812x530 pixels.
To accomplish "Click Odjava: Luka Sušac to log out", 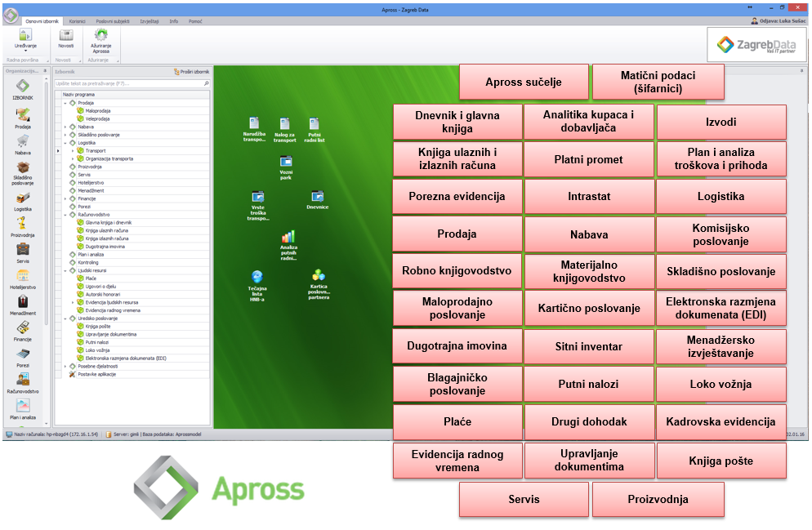I will [779, 20].
